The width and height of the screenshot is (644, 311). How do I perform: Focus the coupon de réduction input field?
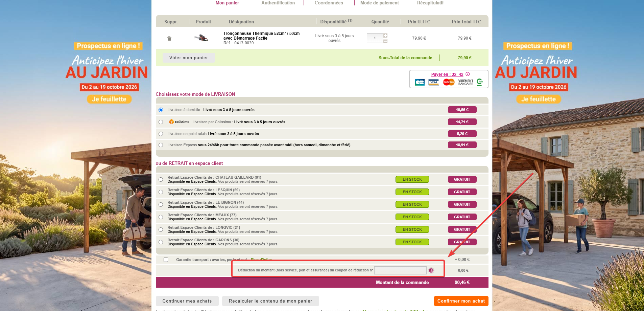point(400,270)
